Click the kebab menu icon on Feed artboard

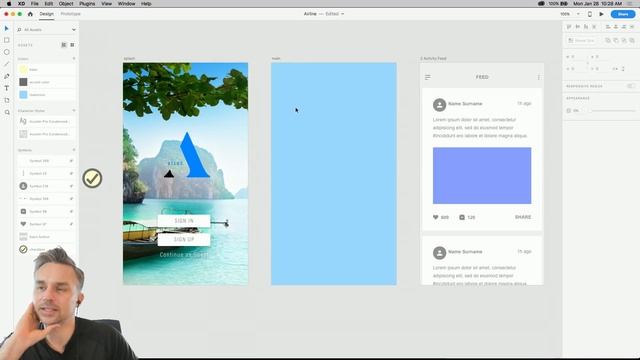[538, 77]
